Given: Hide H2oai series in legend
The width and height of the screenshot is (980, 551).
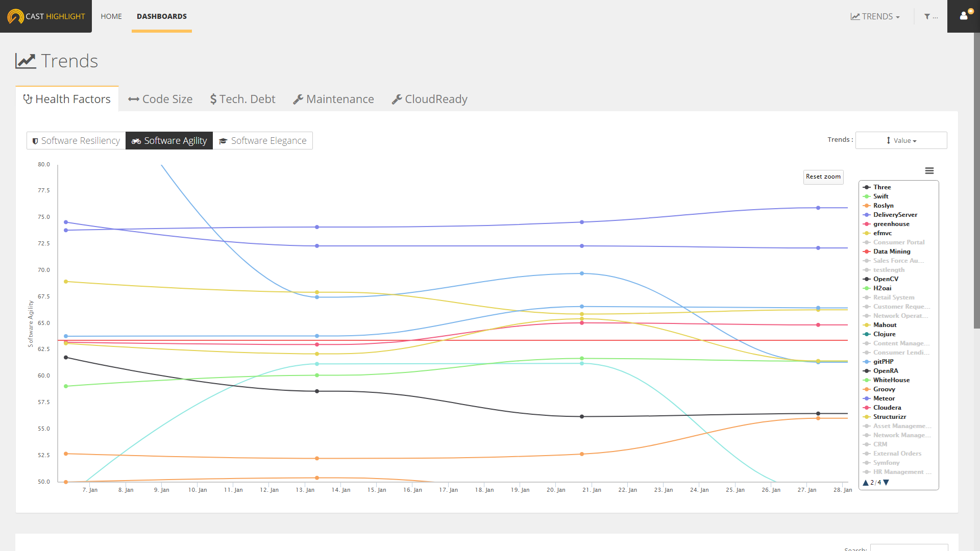Looking at the screenshot, I should pyautogui.click(x=877, y=288).
